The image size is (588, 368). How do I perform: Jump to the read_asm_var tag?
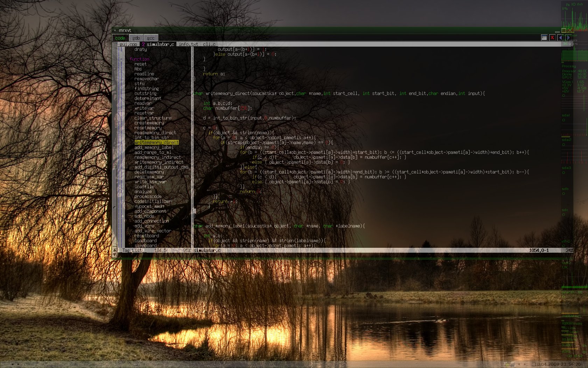(149, 177)
